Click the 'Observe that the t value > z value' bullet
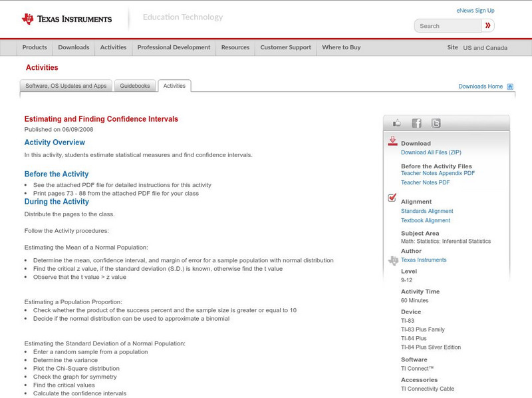 80,277
